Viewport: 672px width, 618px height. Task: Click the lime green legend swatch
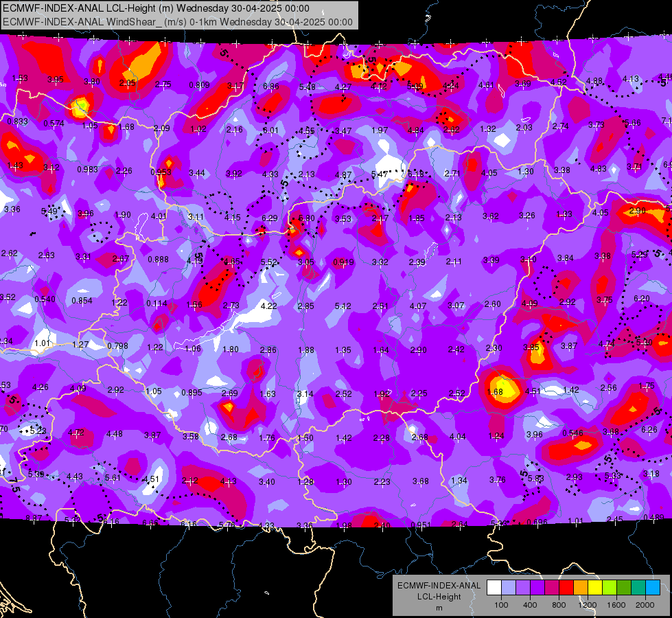click(610, 587)
